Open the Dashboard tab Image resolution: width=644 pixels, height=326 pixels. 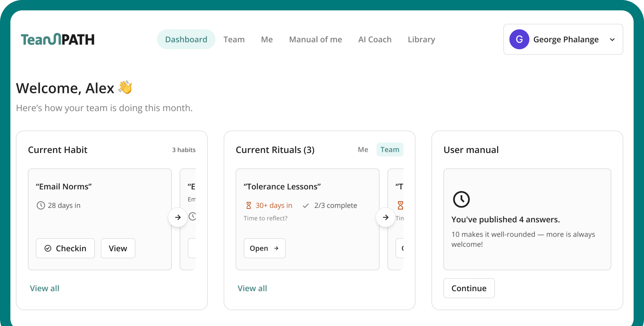[x=186, y=39]
